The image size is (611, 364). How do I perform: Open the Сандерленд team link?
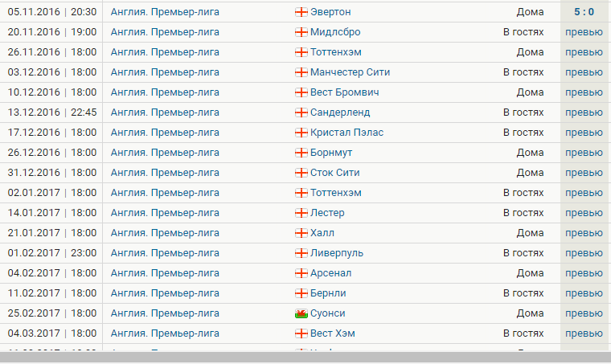click(341, 112)
